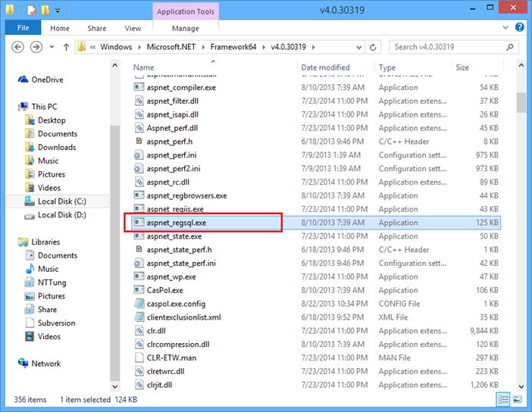Select the aspnet_state_perf.ini file name
This screenshot has height=412, width=532.
(x=181, y=263)
